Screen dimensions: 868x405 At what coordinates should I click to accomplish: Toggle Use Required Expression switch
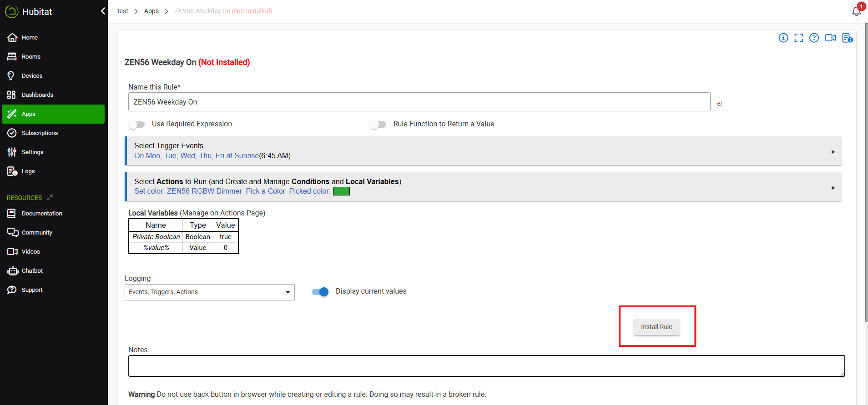[136, 124]
